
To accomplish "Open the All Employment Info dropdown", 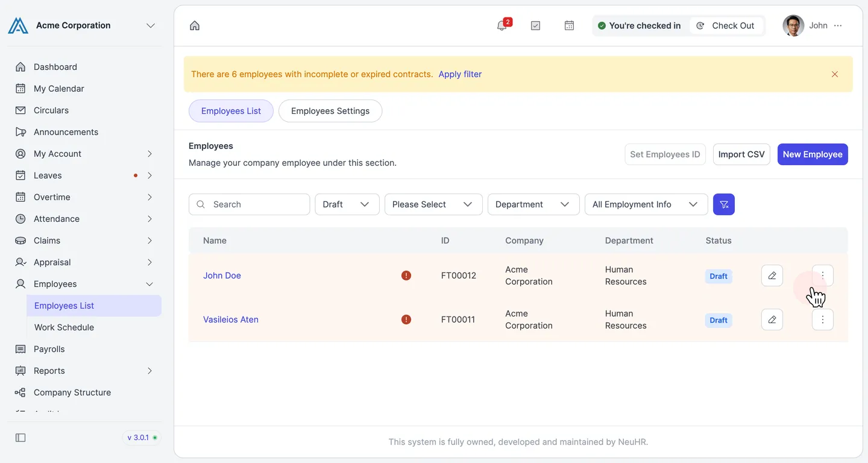I will (x=646, y=204).
